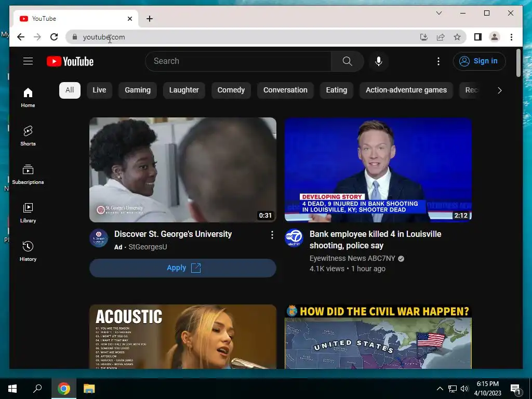Screen dimensions: 532x399
Task: Open Windows notification center
Action: [515, 389]
